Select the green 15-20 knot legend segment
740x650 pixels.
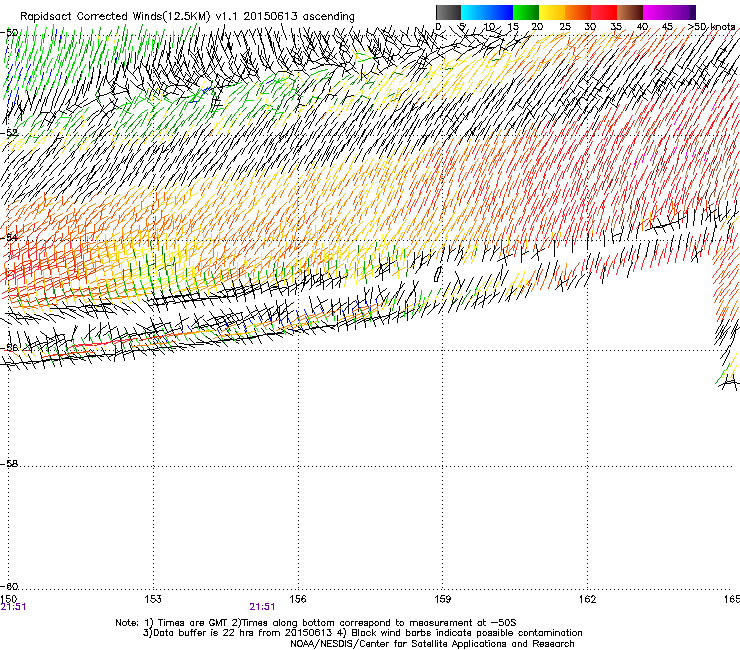pyautogui.click(x=526, y=12)
